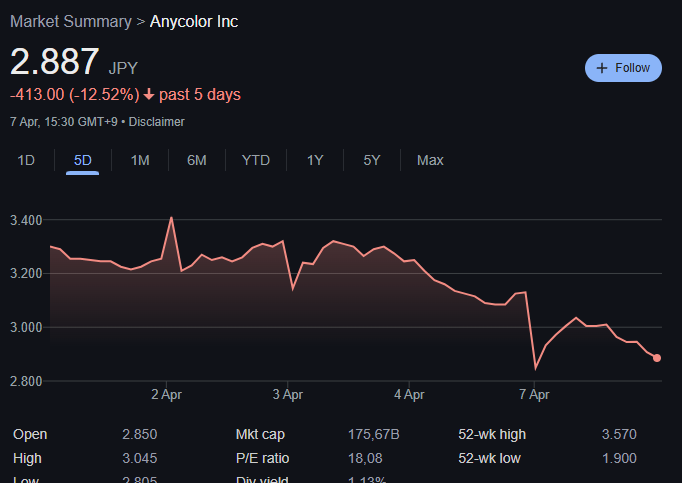The height and width of the screenshot is (483, 682).
Task: Click the 4 Apr date label
Action: pyautogui.click(x=409, y=395)
